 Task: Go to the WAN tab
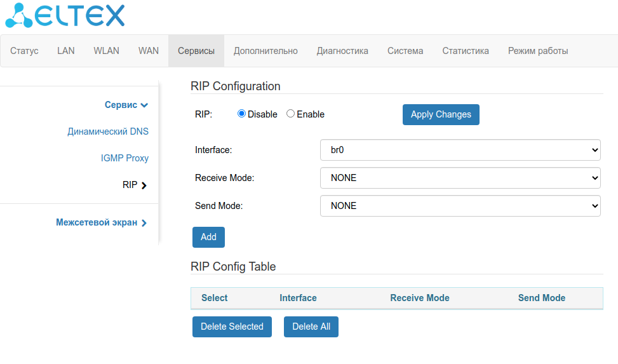[149, 51]
